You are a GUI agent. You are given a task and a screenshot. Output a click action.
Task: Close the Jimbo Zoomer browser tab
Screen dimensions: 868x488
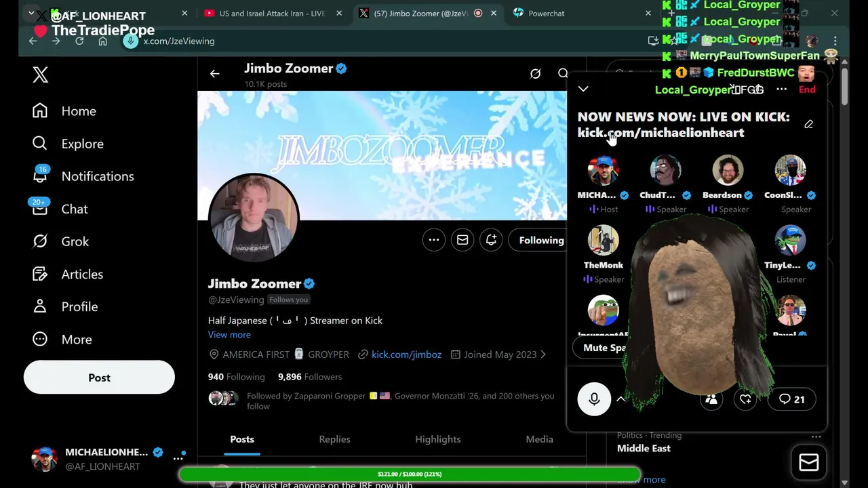[x=494, y=14]
